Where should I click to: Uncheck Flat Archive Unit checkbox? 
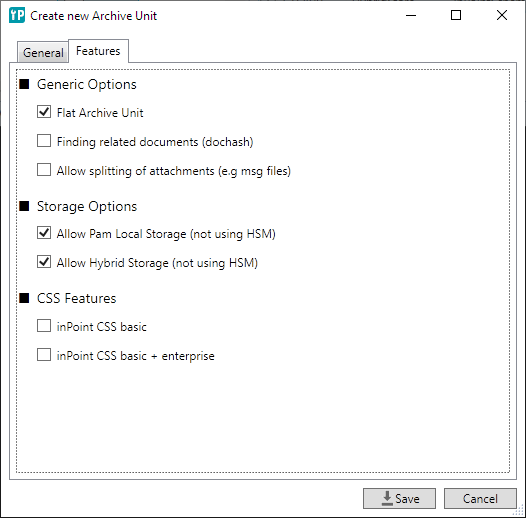[x=44, y=112]
